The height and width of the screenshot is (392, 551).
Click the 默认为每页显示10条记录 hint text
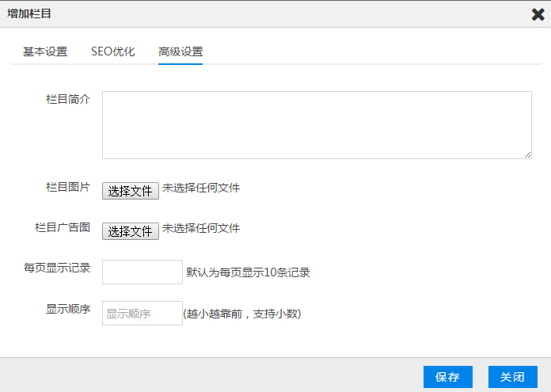248,272
